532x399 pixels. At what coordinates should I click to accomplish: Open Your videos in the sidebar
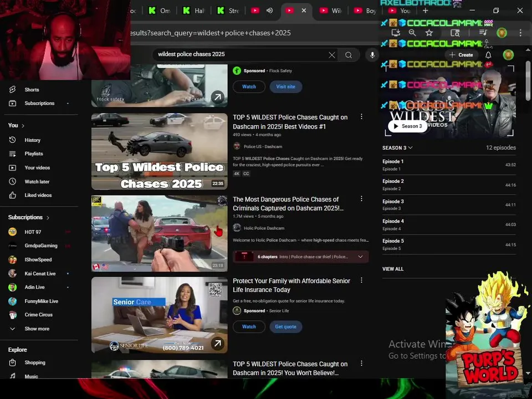point(37,167)
